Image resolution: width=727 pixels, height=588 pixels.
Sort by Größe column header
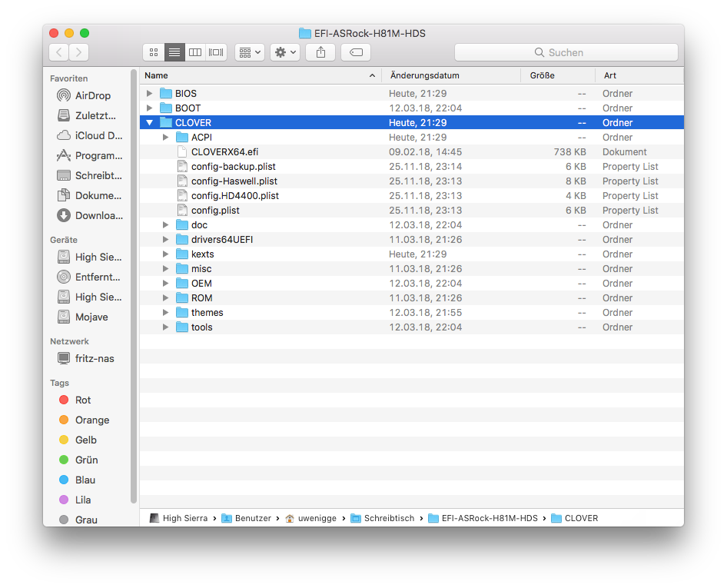coord(558,75)
